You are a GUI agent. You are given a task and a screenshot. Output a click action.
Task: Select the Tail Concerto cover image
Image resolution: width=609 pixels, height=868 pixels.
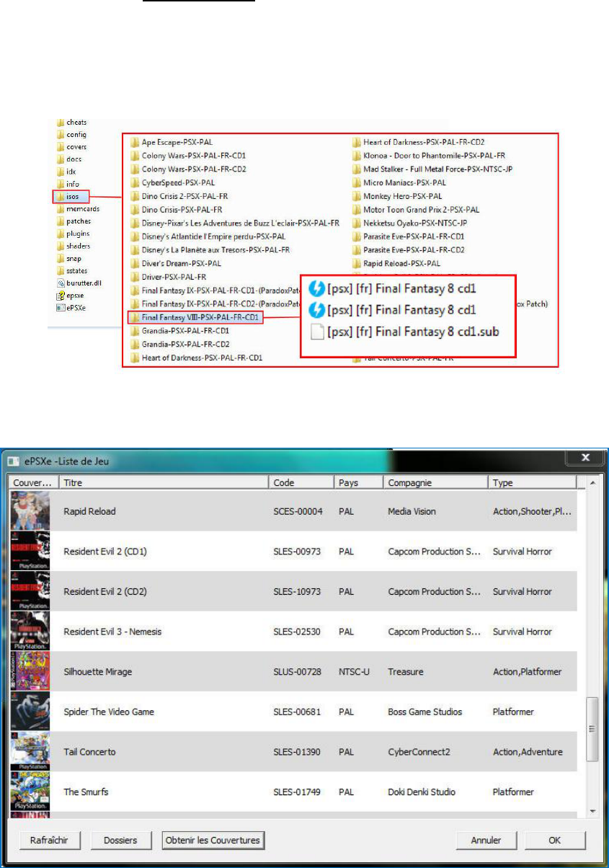pos(30,752)
